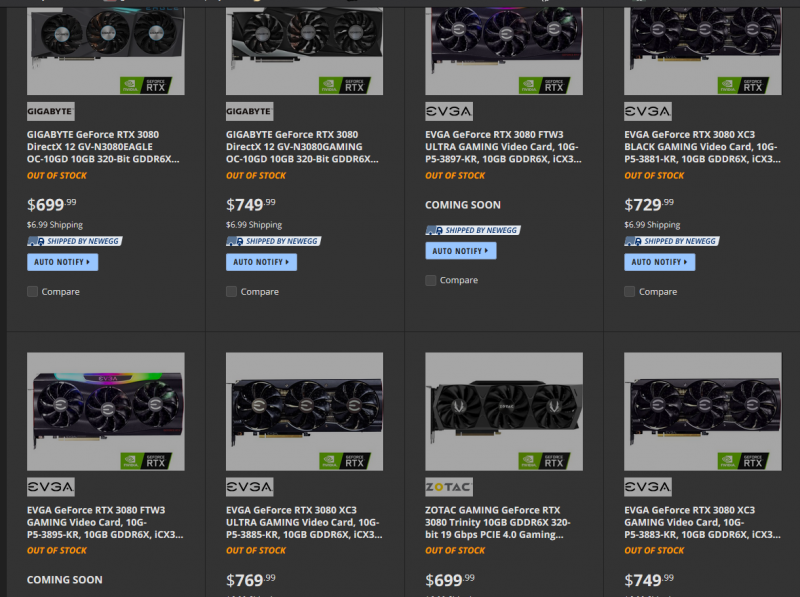Click GIGABYTE brand logo above the N3080GAMING card
The width and height of the screenshot is (800, 597).
(x=249, y=111)
